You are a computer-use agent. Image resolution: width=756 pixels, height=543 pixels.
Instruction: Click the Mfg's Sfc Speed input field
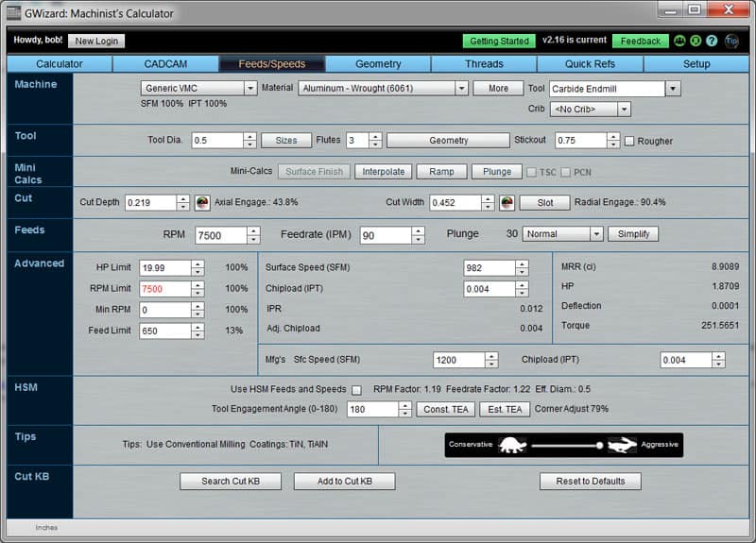point(459,360)
